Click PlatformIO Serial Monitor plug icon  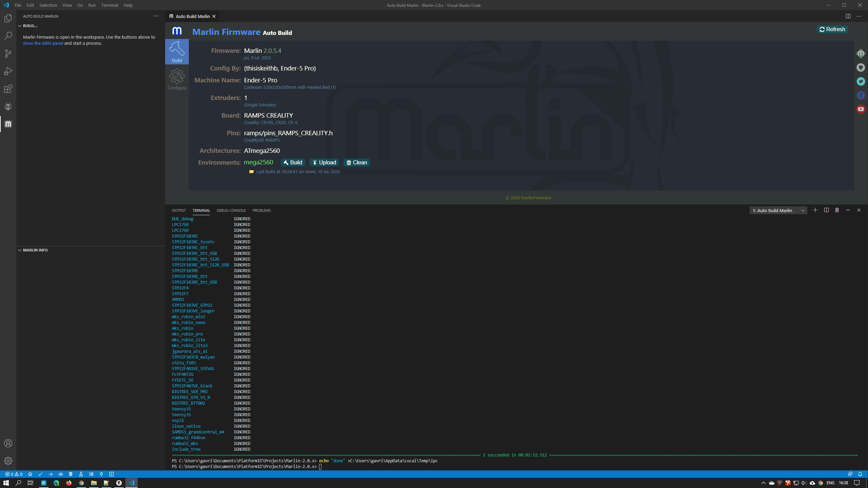click(101, 474)
